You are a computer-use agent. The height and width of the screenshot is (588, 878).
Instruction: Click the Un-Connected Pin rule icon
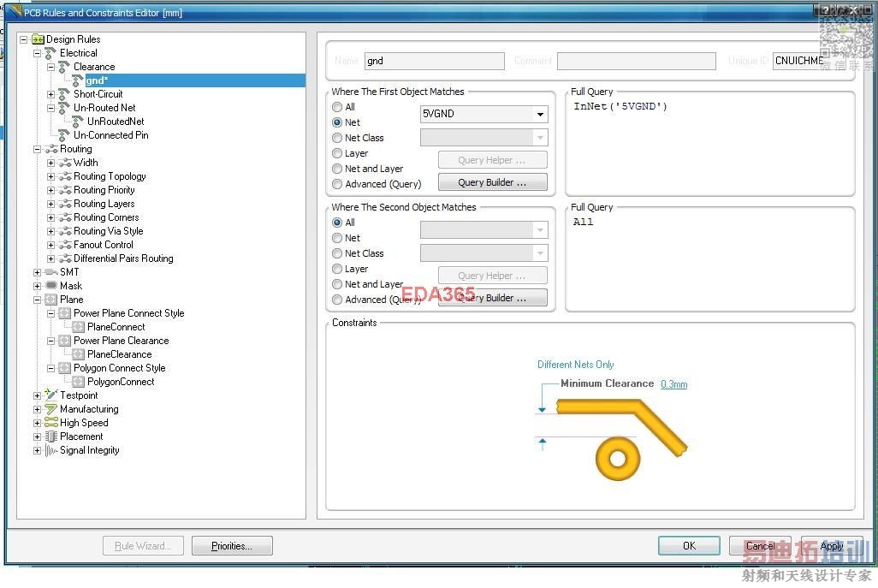(64, 135)
